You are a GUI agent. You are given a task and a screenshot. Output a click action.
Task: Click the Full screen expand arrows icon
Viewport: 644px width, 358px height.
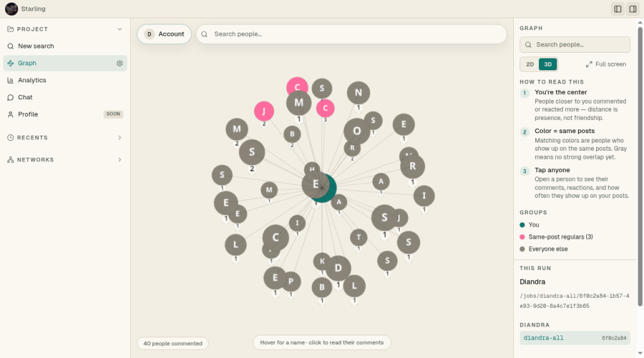589,65
